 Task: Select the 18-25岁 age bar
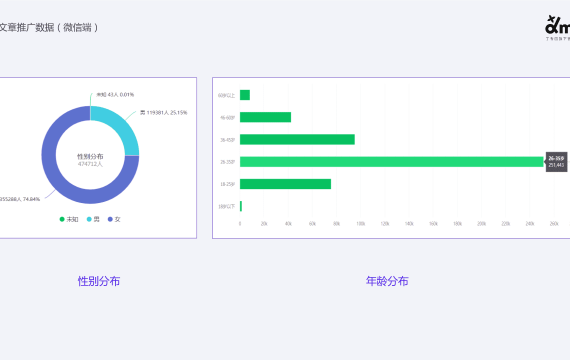pos(285,184)
